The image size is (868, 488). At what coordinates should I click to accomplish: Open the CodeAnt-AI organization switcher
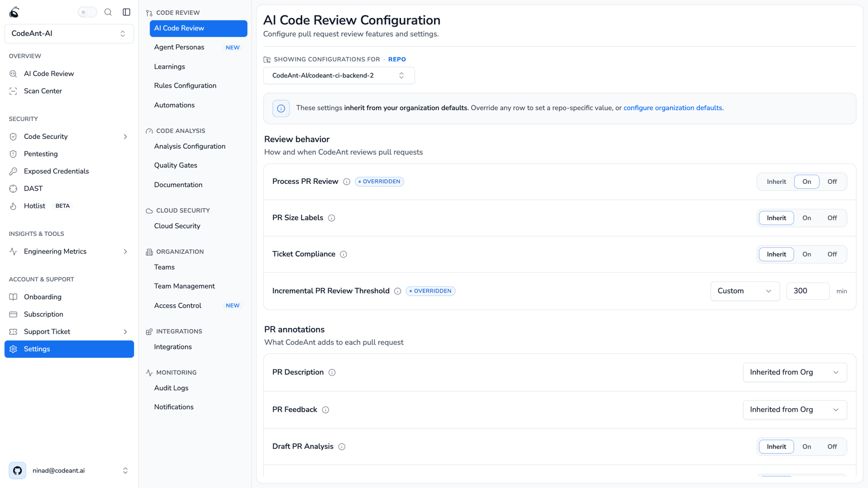coord(69,34)
